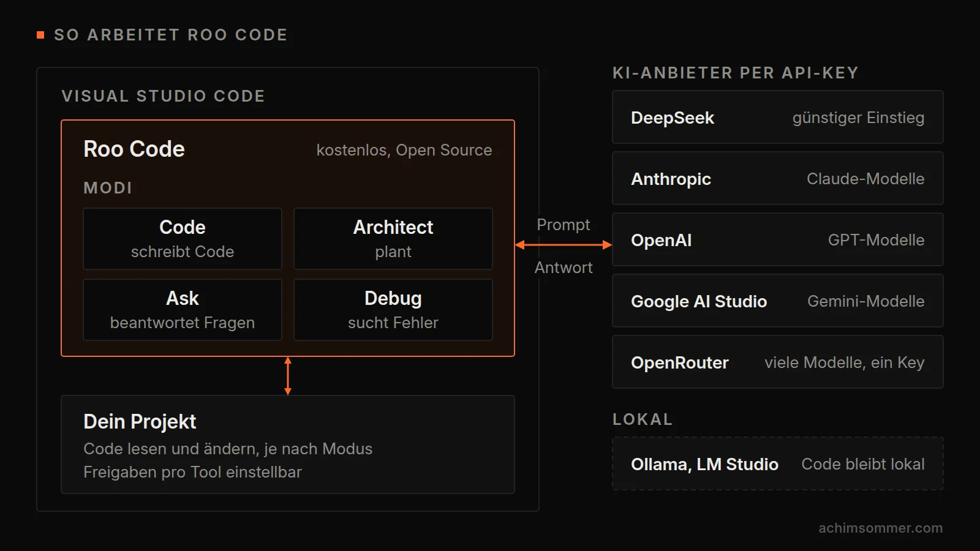Click 'GPT-Modelle' text

click(x=876, y=240)
